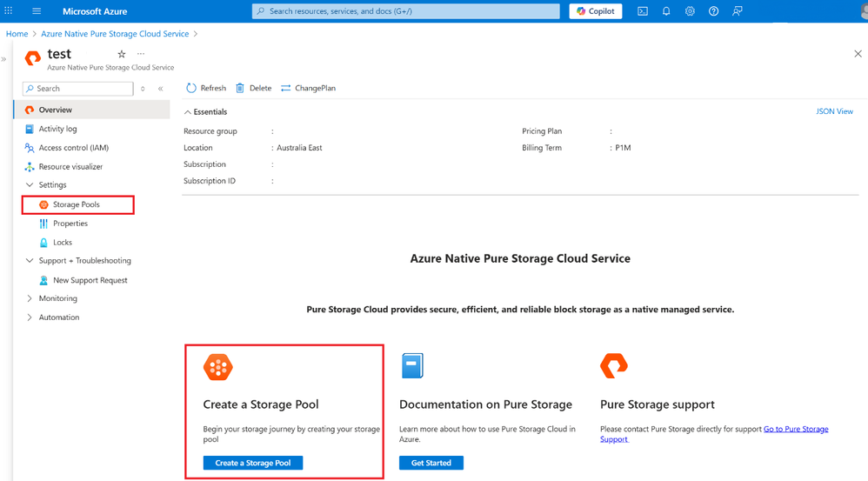The height and width of the screenshot is (481, 868).
Task: Click the Create a Storage Pool hexagon icon
Action: [x=218, y=367]
